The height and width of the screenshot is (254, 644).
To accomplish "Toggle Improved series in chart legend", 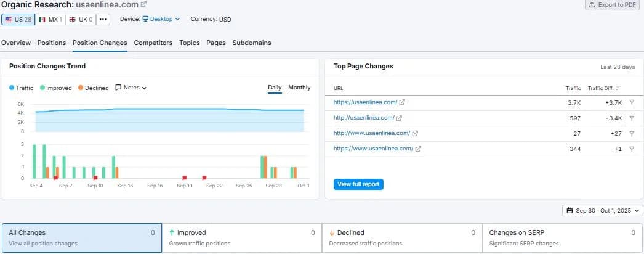I will (x=56, y=88).
